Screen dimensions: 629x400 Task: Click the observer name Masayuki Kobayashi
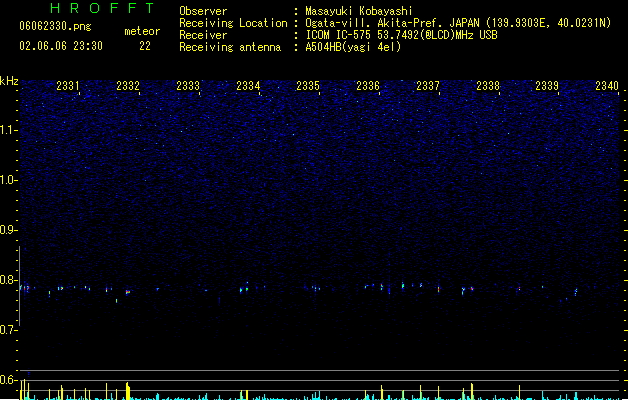click(359, 11)
